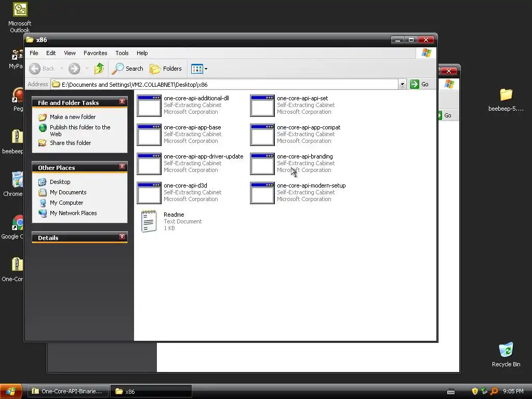Viewport: 532px width, 399px height.
Task: Expand the Address bar dropdown
Action: [x=402, y=84]
